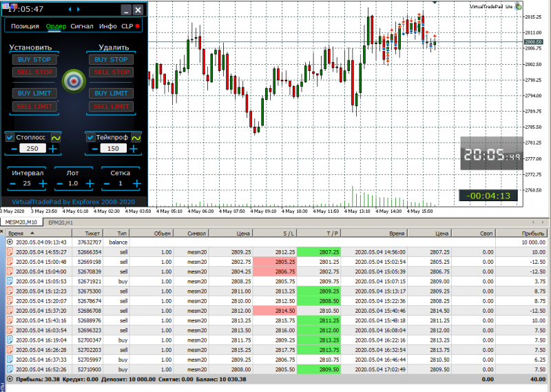Open the Сигнал tab

click(x=82, y=26)
